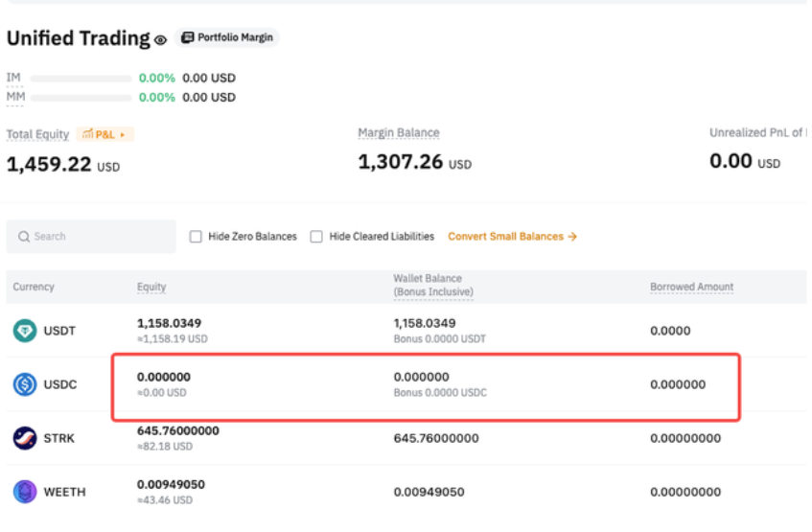The height and width of the screenshot is (532, 812).
Task: Click the MM margin progress bar
Action: [81, 98]
